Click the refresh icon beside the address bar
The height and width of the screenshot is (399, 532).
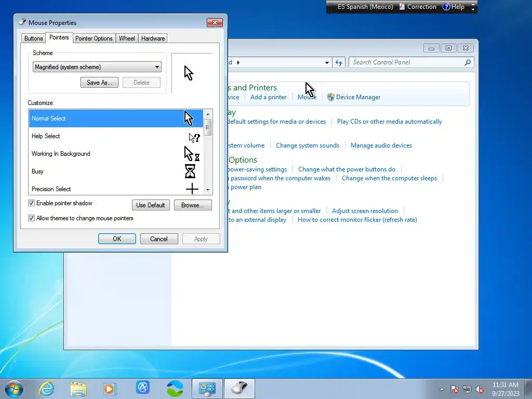tap(339, 62)
